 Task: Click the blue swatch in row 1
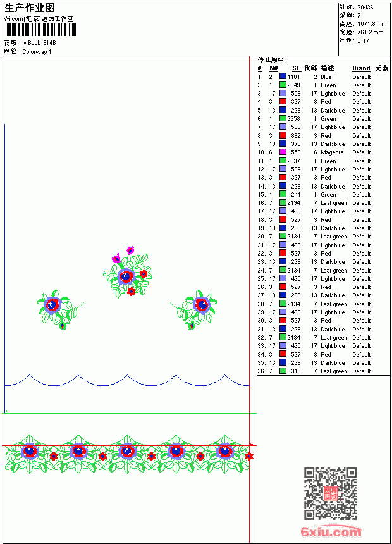(x=283, y=77)
